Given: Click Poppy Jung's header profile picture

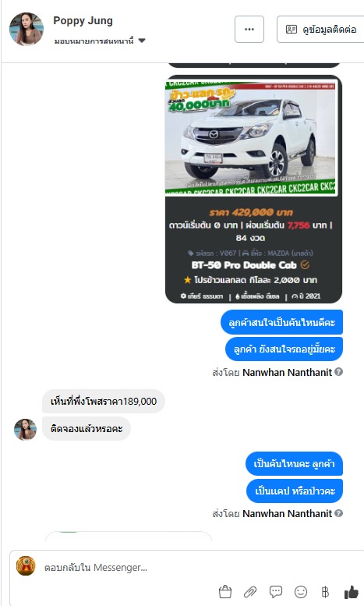Looking at the screenshot, I should coord(27,29).
